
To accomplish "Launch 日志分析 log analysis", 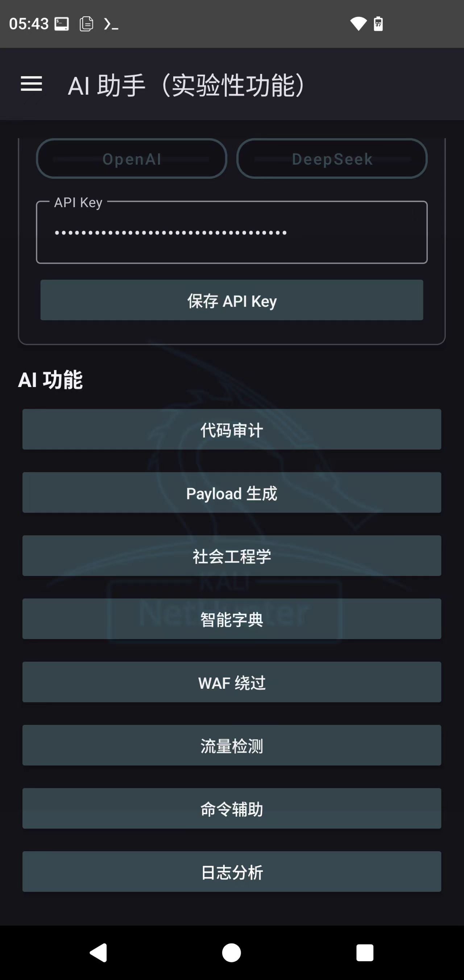I will [232, 872].
